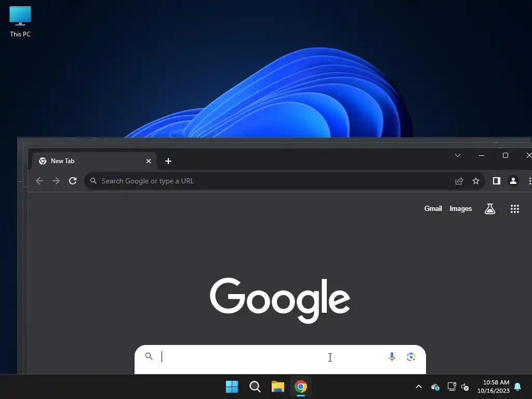The image size is (532, 399).
Task: Open the Google apps grid
Action: (515, 209)
